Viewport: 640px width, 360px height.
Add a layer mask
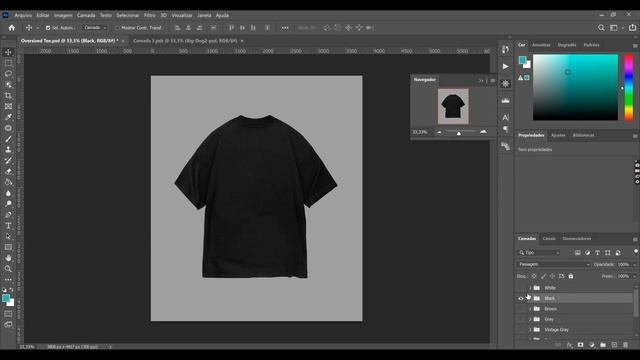click(580, 345)
